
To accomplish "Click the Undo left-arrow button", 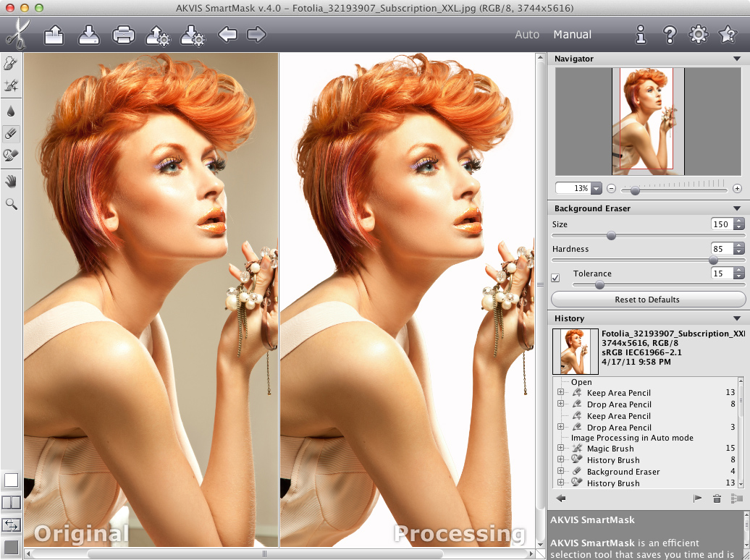I will tap(227, 35).
